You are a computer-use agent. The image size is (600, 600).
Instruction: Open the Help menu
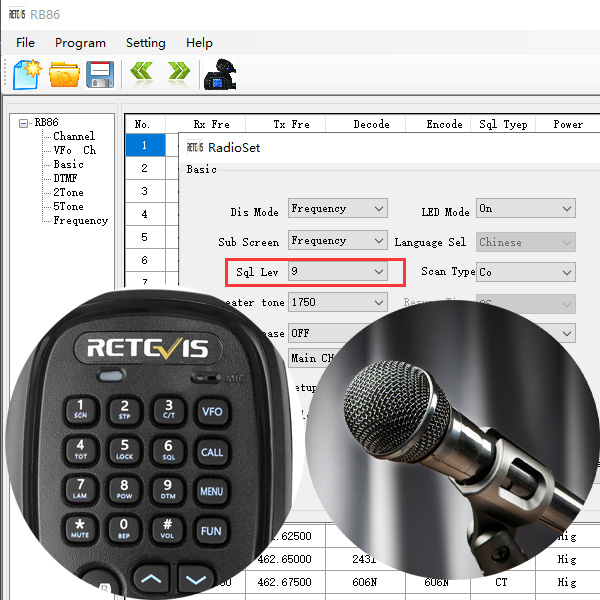click(199, 42)
